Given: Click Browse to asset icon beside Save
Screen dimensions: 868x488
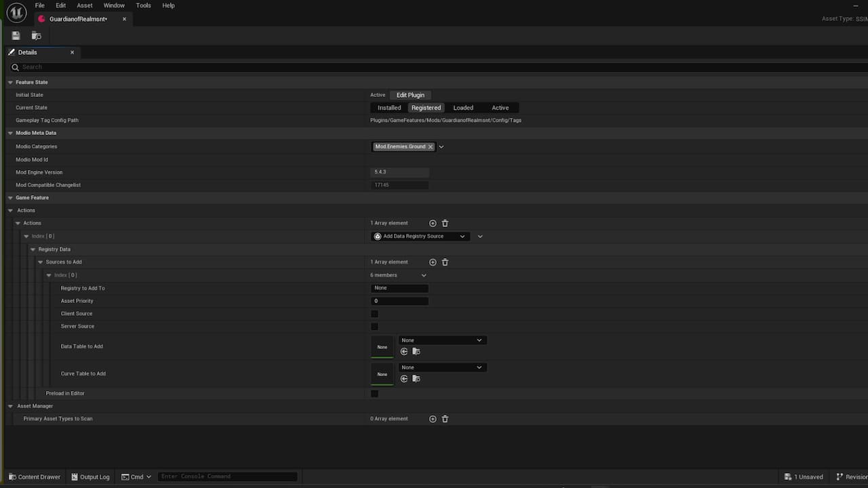Looking at the screenshot, I should coord(37,35).
